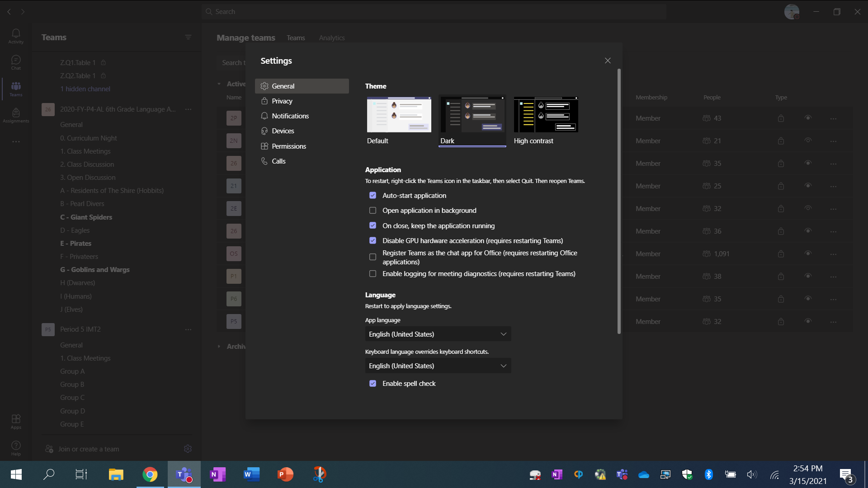Open Chat in the Teams sidebar
Viewport: 868px width, 488px height.
point(16,62)
